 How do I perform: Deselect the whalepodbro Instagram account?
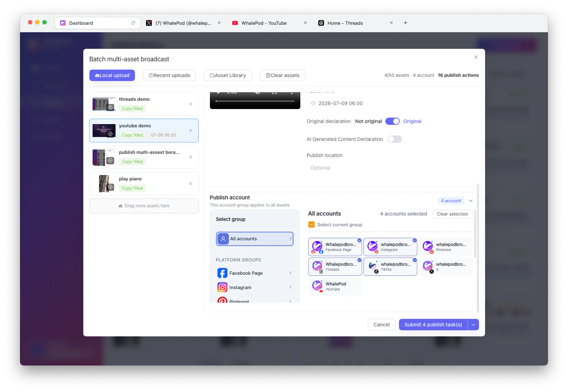tap(390, 247)
